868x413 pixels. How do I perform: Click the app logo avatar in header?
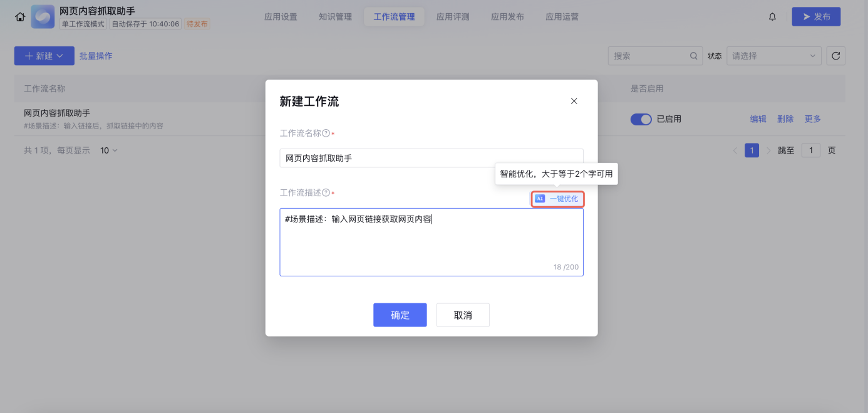(x=43, y=17)
